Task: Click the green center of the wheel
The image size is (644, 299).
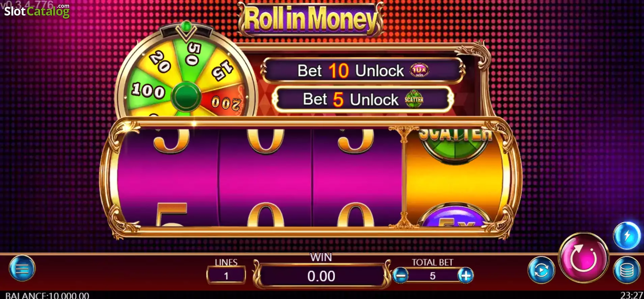Action: [x=186, y=97]
